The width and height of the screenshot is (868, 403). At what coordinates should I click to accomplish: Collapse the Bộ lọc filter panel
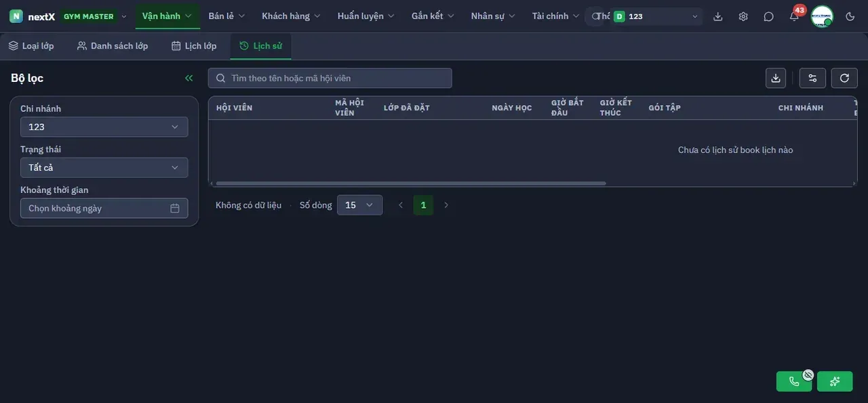pyautogui.click(x=189, y=78)
